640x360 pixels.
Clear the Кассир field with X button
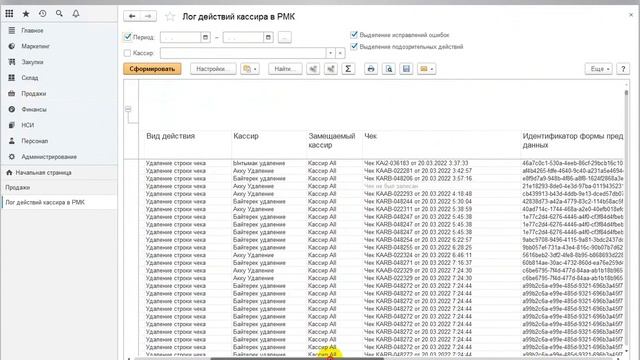click(340, 53)
